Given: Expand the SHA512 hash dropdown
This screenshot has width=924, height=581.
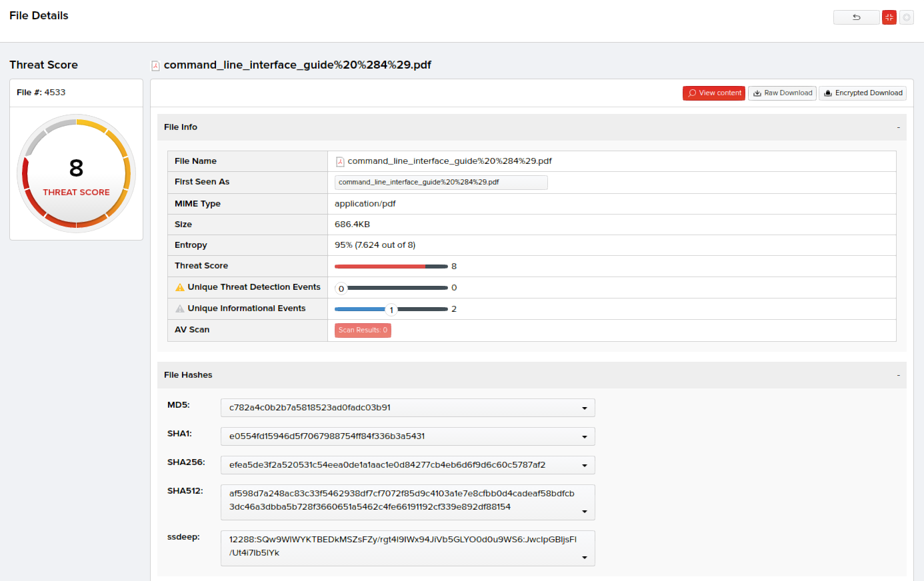Looking at the screenshot, I should pos(584,511).
